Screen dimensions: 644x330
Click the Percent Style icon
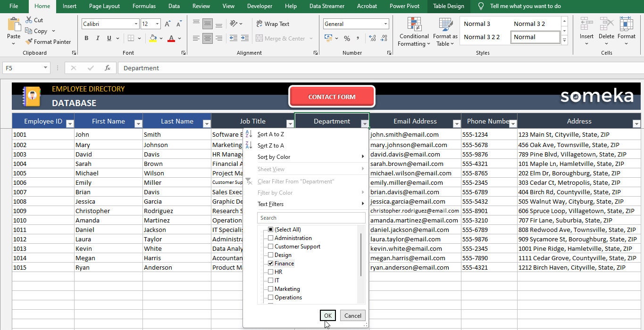point(347,38)
